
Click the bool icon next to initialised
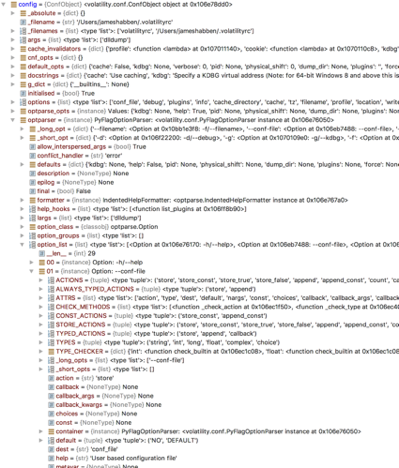pos(23,93)
